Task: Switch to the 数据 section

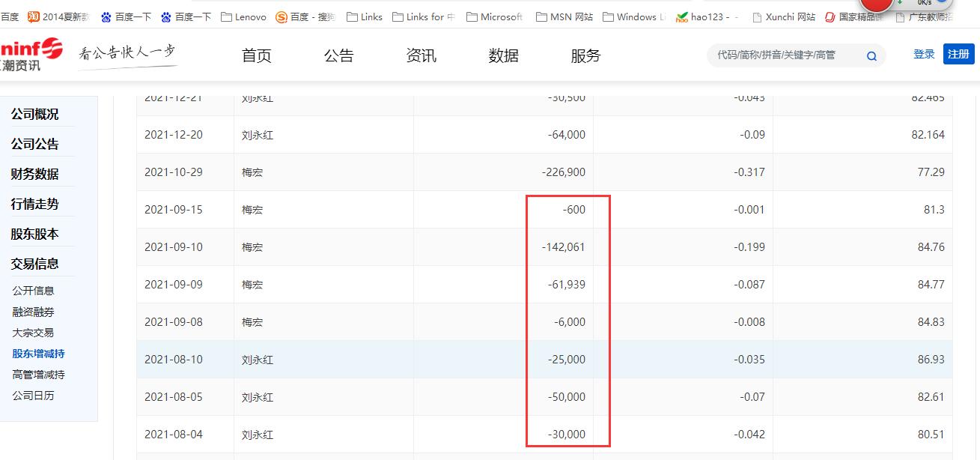Action: pyautogui.click(x=503, y=55)
